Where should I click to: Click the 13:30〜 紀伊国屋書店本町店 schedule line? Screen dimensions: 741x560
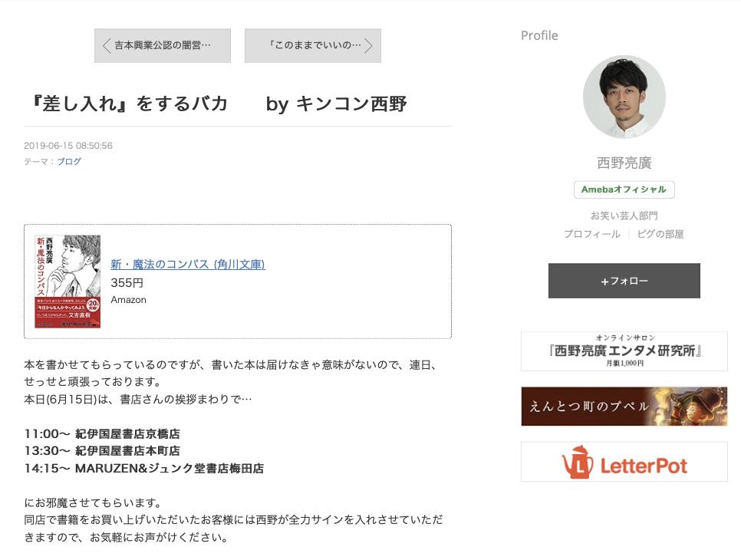click(x=102, y=451)
